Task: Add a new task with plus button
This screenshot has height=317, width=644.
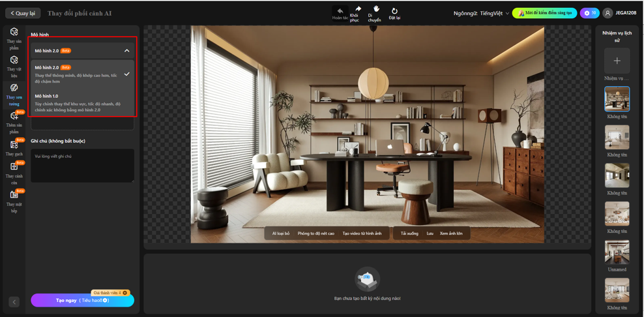Action: point(617,61)
